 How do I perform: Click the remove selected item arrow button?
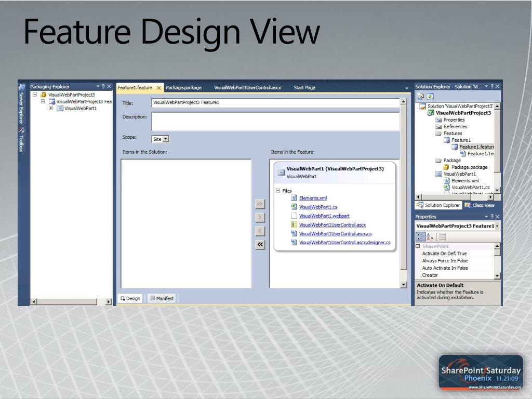pos(260,231)
